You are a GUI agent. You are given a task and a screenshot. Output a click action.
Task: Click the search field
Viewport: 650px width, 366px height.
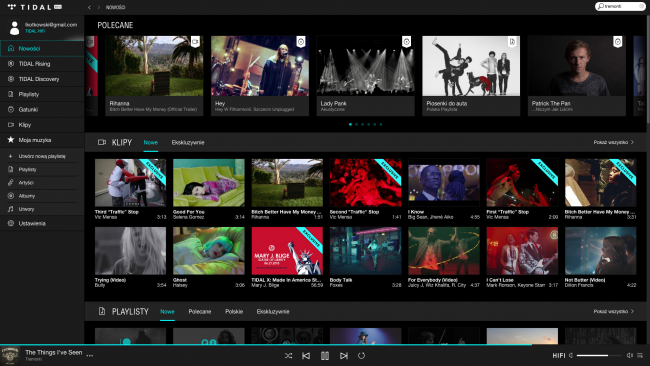click(x=620, y=6)
